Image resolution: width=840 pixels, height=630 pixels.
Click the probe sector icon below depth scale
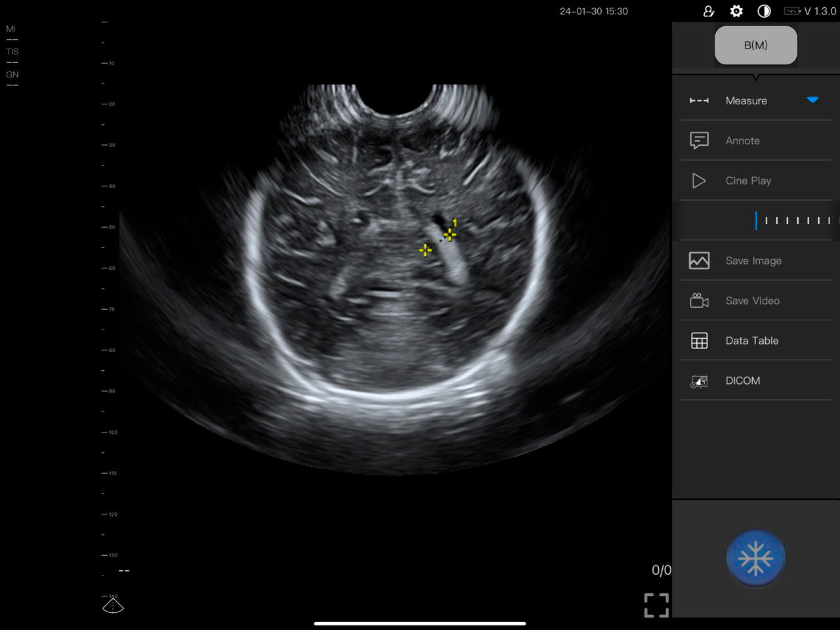113,605
